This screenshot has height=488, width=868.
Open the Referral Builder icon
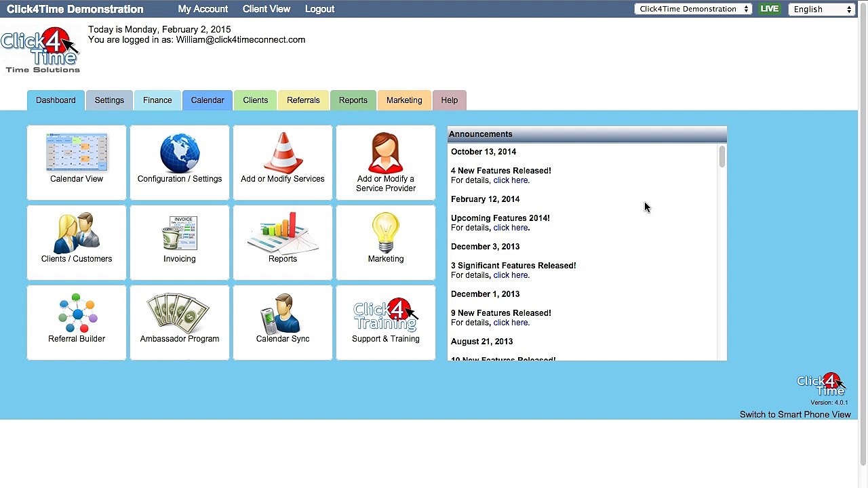77,312
